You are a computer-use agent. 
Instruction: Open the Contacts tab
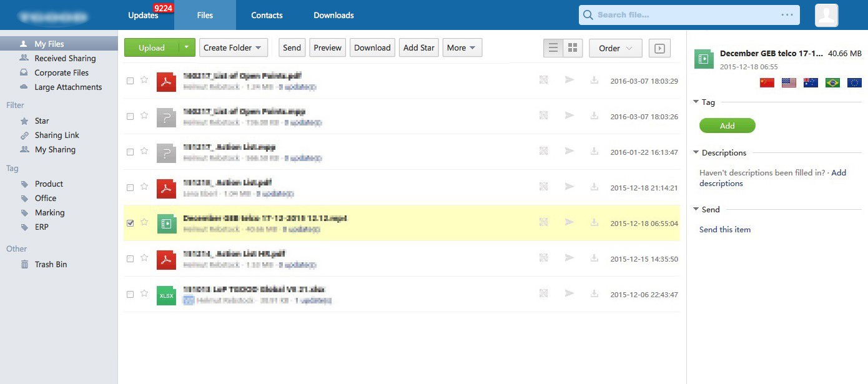coord(267,15)
